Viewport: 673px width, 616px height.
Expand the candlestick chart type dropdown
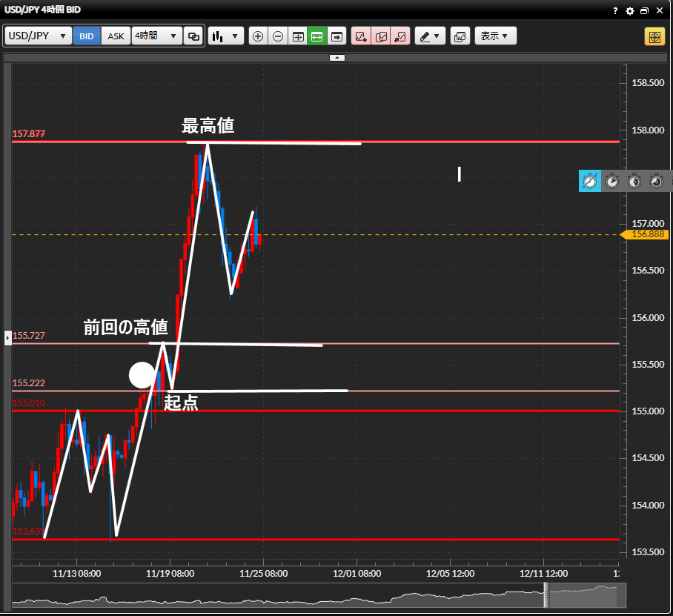click(x=226, y=36)
